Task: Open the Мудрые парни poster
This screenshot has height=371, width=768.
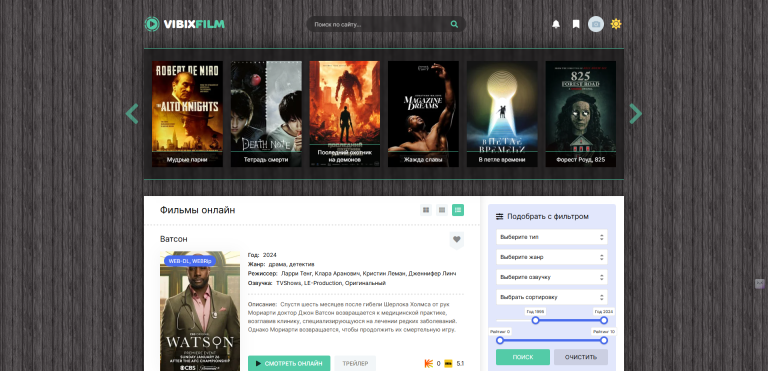Action: tap(187, 114)
